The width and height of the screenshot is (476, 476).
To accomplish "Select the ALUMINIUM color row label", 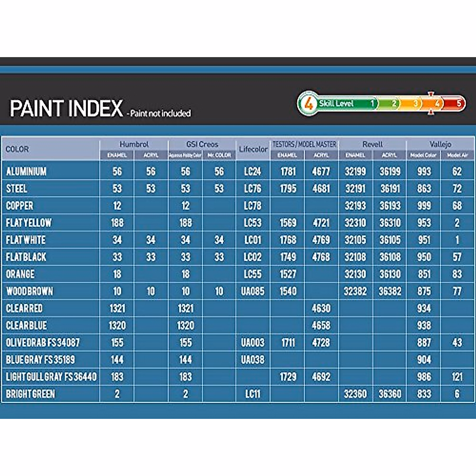I will (x=26, y=171).
